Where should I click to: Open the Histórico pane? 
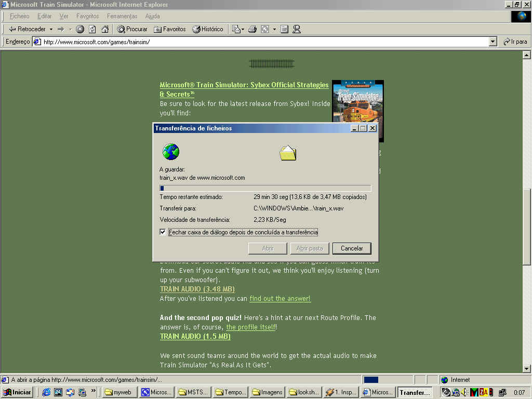[x=208, y=29]
